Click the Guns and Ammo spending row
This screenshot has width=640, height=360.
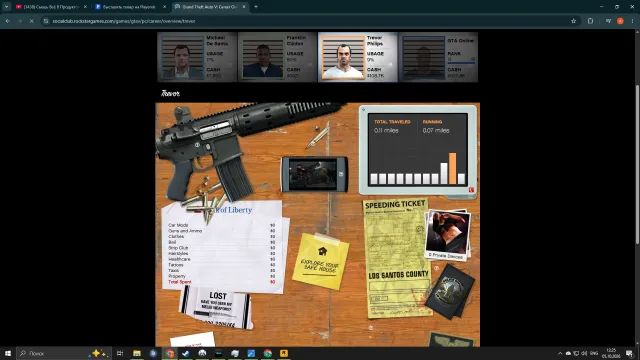(x=222, y=231)
